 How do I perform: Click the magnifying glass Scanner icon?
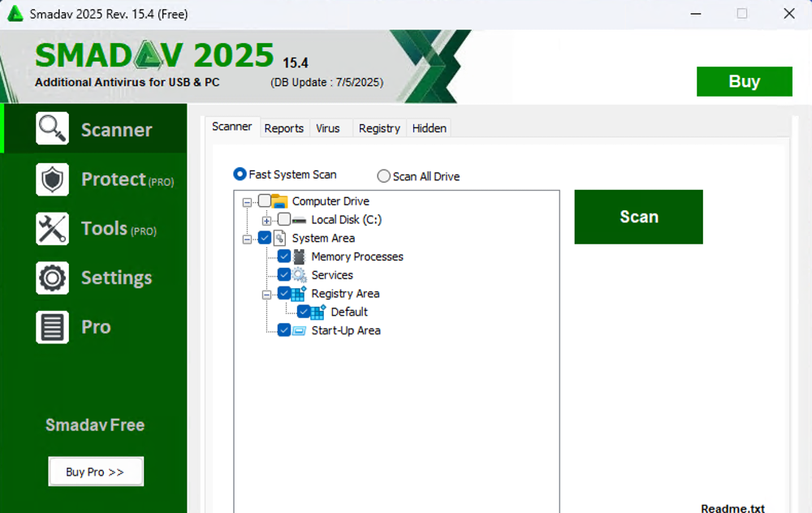click(x=52, y=129)
